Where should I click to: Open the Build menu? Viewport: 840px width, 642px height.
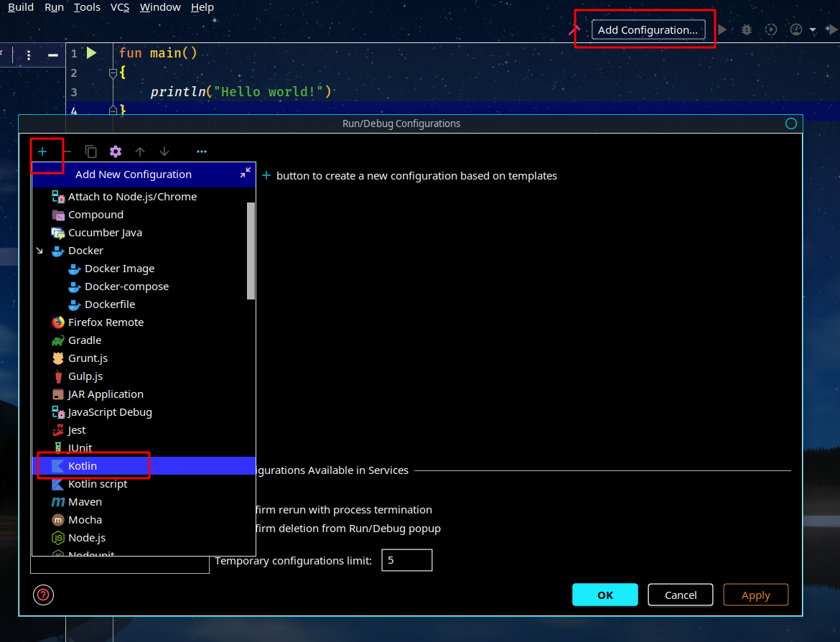pos(20,7)
